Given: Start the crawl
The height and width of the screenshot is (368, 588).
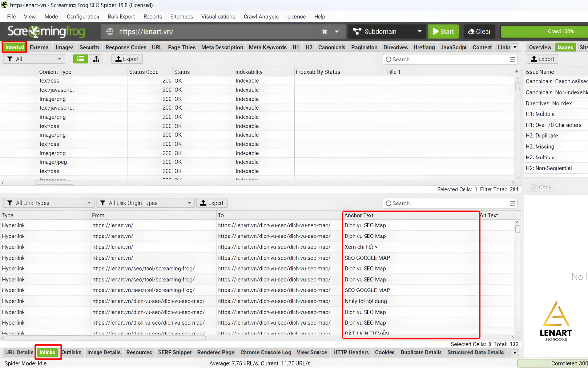Looking at the screenshot, I should click(443, 32).
